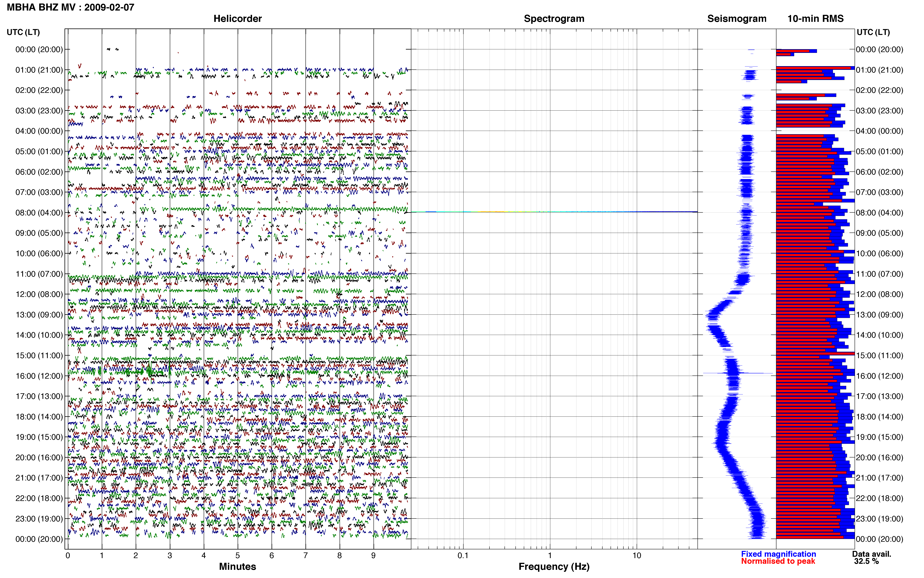This screenshot has height=578, width=924.
Task: Select the 1 Hz frequency tick label
Action: pos(550,555)
